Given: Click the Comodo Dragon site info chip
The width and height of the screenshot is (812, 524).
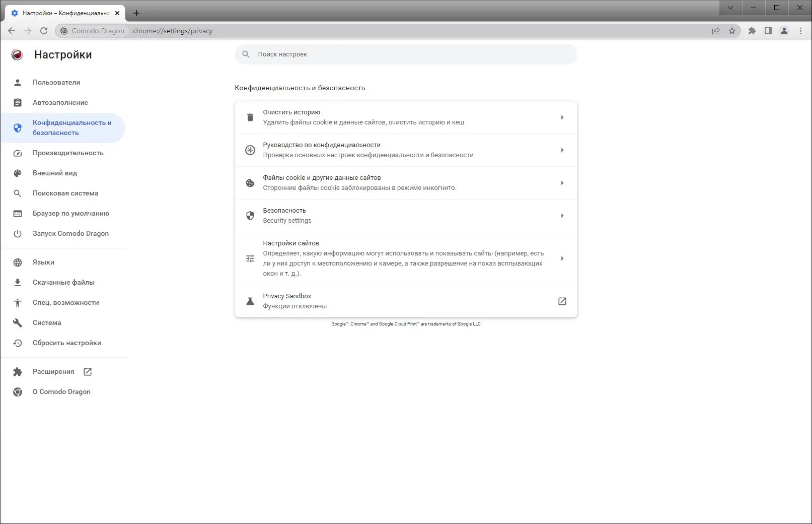Looking at the screenshot, I should coord(92,31).
